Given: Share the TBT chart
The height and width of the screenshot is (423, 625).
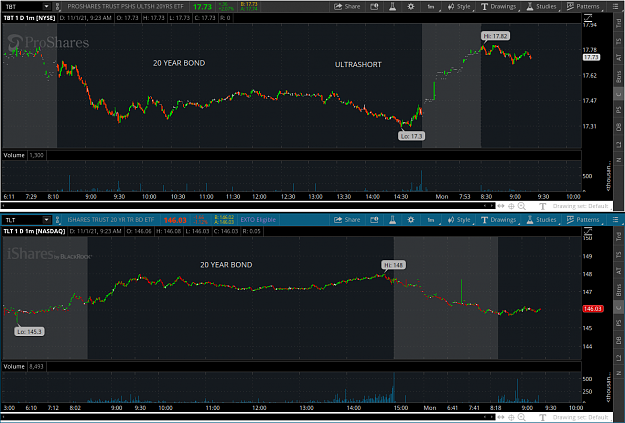Looking at the screenshot, I should 347,6.
